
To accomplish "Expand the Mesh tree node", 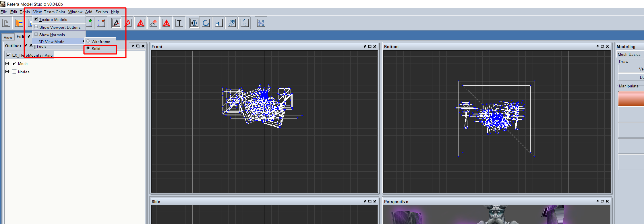I will (x=7, y=63).
